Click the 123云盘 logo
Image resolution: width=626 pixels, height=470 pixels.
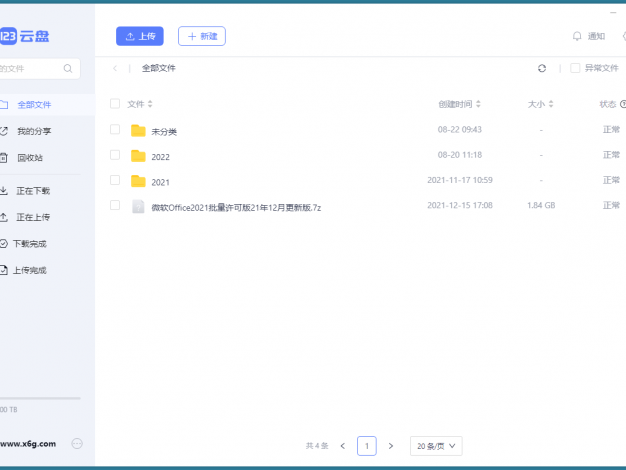point(24,36)
